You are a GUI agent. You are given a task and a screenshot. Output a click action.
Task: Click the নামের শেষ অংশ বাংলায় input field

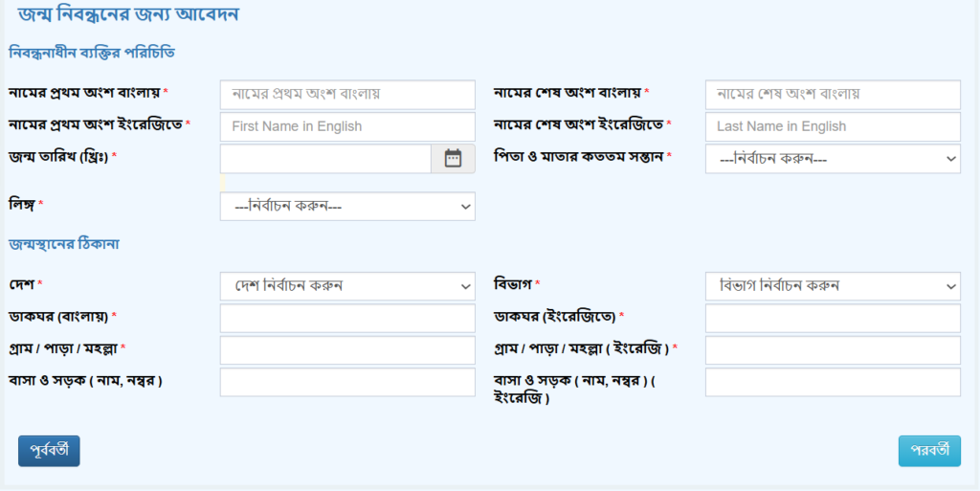[833, 95]
